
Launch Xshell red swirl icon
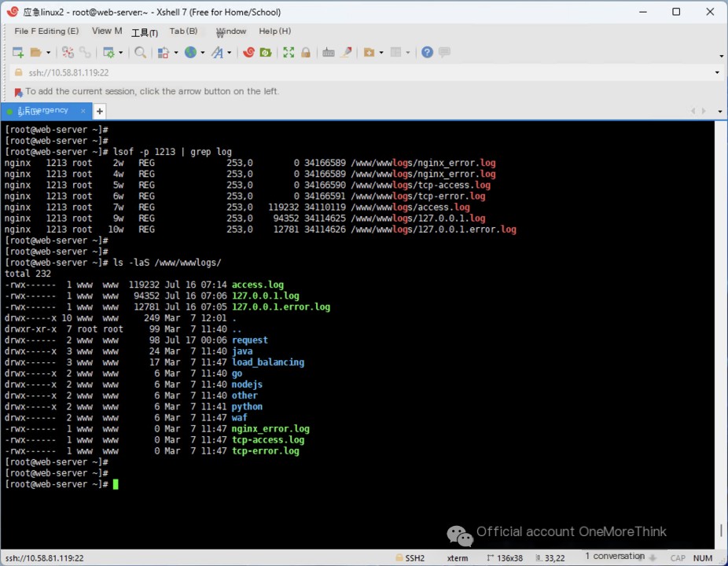coord(249,53)
